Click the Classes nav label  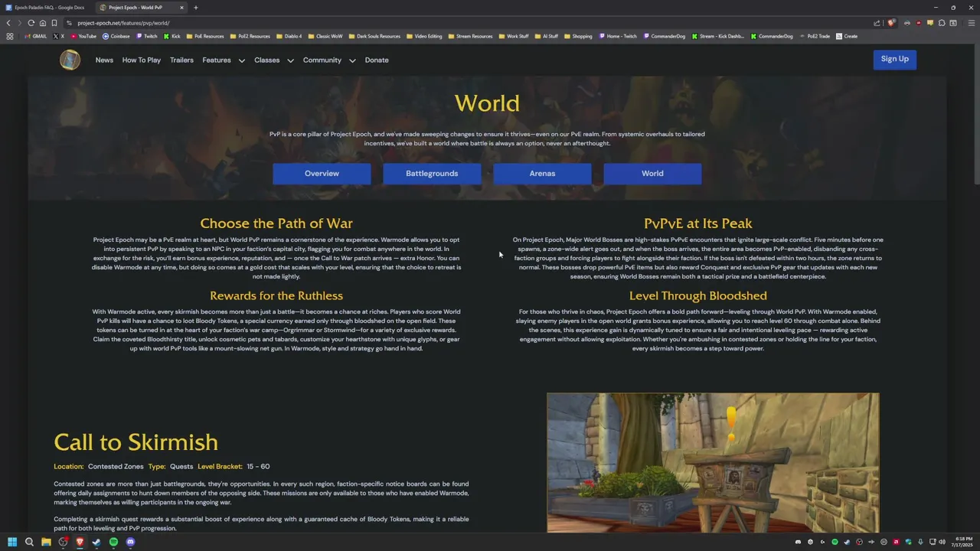(266, 60)
